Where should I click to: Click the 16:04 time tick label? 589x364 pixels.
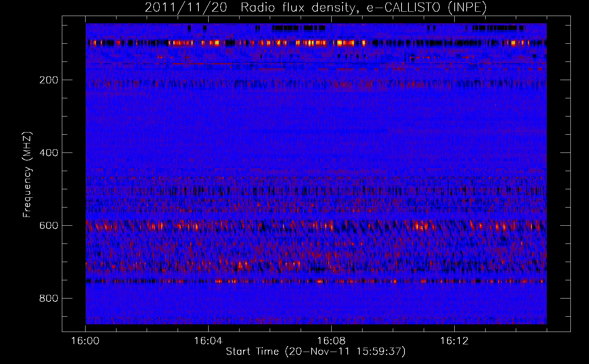click(x=208, y=341)
